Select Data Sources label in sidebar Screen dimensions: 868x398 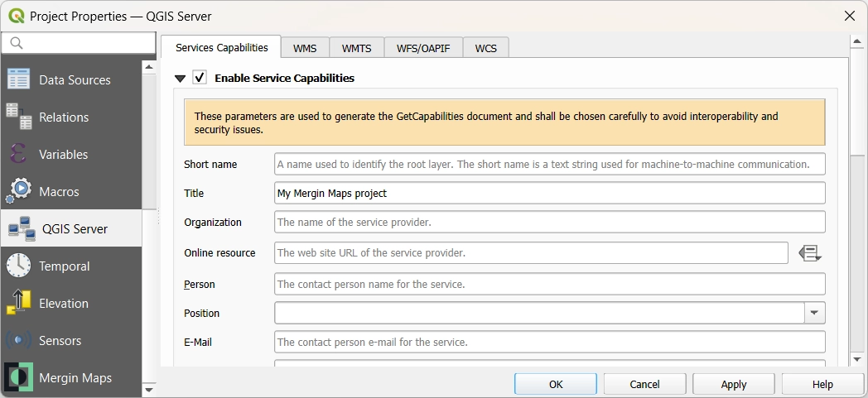pos(75,80)
